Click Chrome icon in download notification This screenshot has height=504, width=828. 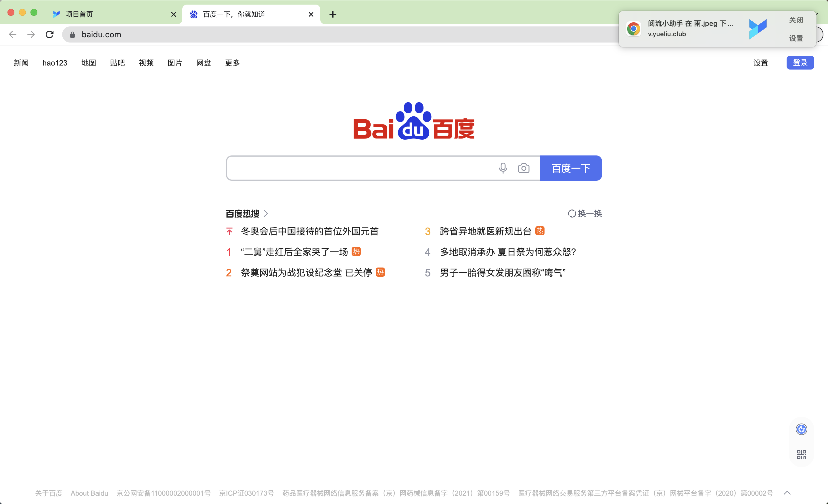[633, 29]
